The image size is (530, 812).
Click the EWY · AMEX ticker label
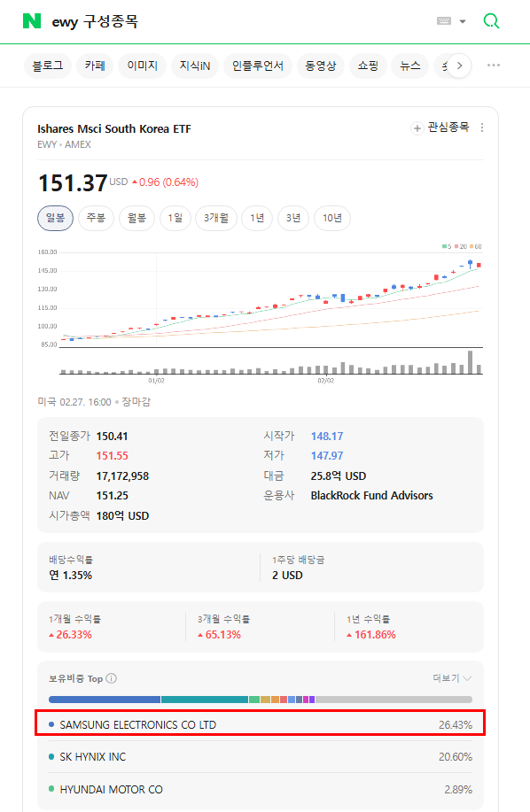64,144
